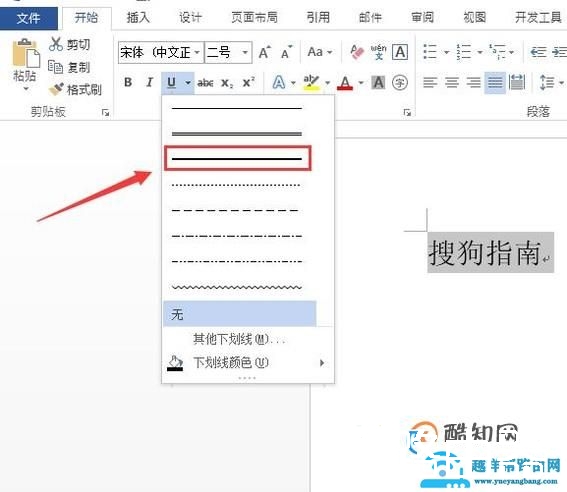Click the character border A icon

[x=400, y=52]
